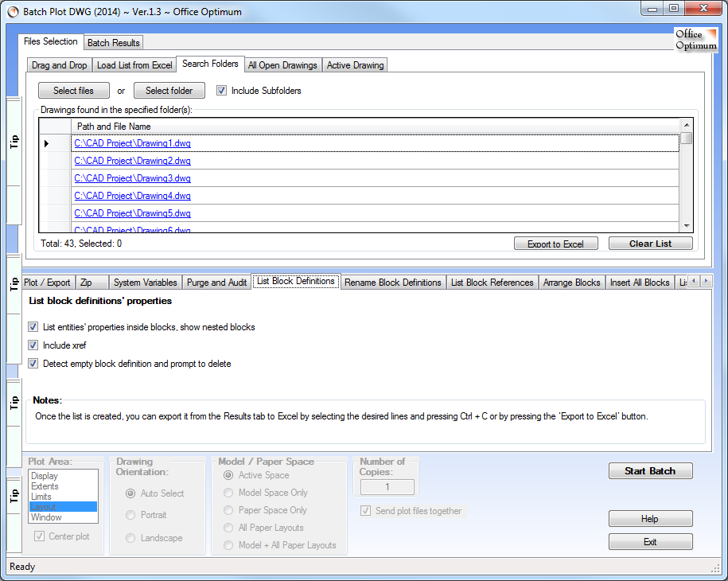Open the Active Drawing tab

(x=355, y=65)
